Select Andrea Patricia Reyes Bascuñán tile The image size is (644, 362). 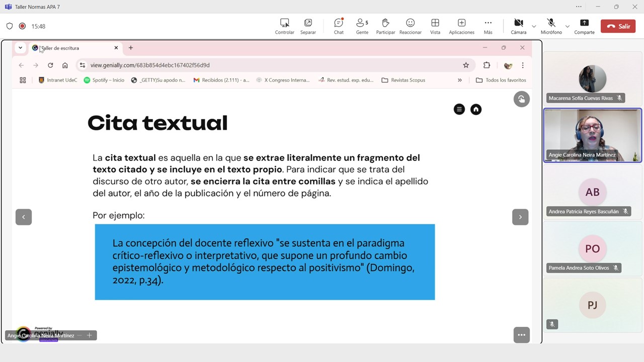593,192
